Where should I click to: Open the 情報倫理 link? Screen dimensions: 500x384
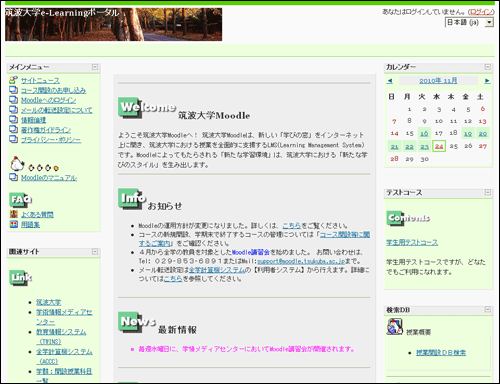[x=33, y=120]
